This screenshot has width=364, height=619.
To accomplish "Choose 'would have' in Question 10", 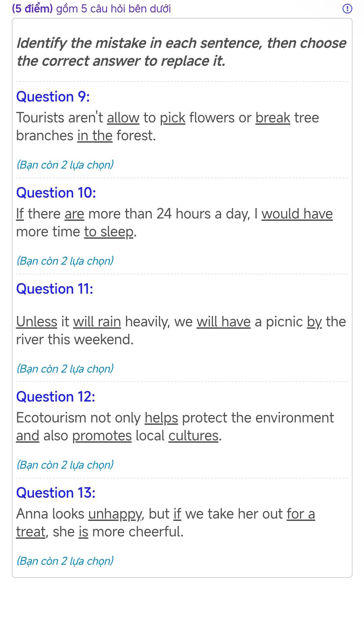I will click(297, 214).
